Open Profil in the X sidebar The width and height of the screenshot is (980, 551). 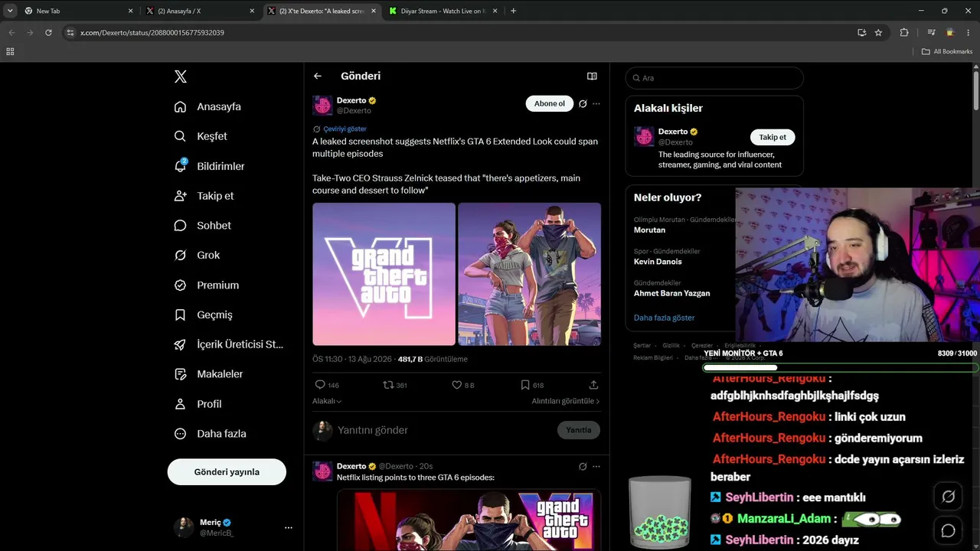198,404
